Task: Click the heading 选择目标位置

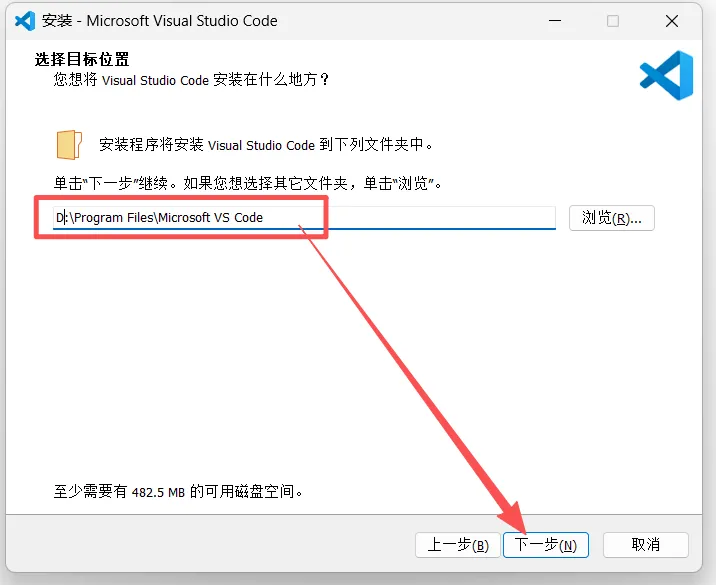Action: coord(82,59)
